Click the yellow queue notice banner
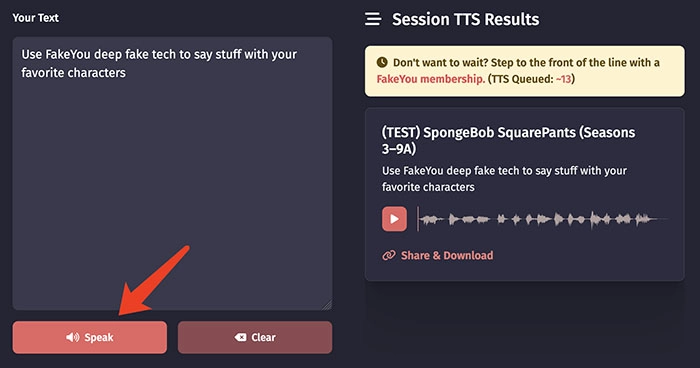This screenshot has height=368, width=700. click(525, 71)
